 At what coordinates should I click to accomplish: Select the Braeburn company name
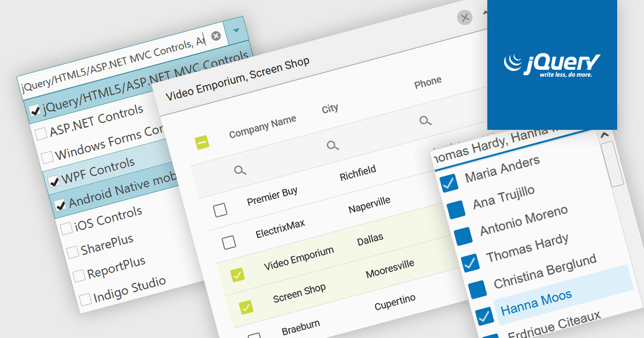[301, 326]
